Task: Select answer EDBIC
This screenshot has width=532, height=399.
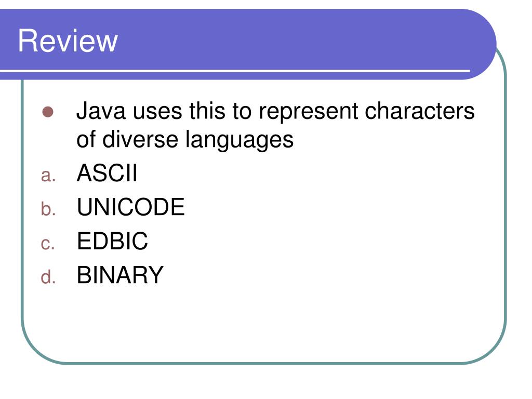Action: [x=112, y=241]
